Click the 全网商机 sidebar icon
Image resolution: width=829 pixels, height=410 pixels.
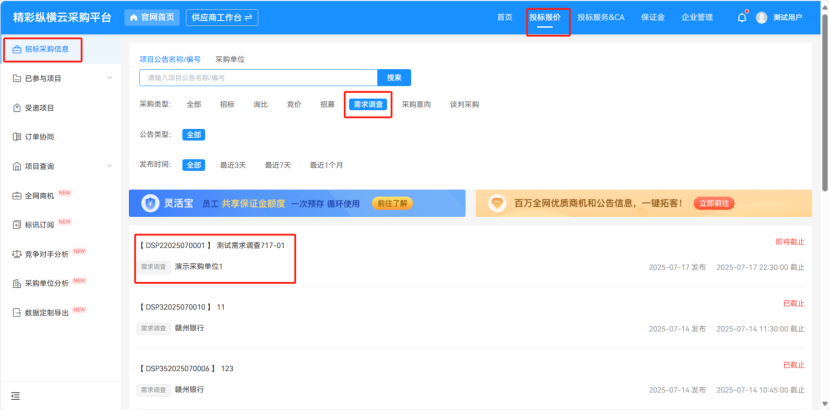coord(16,196)
